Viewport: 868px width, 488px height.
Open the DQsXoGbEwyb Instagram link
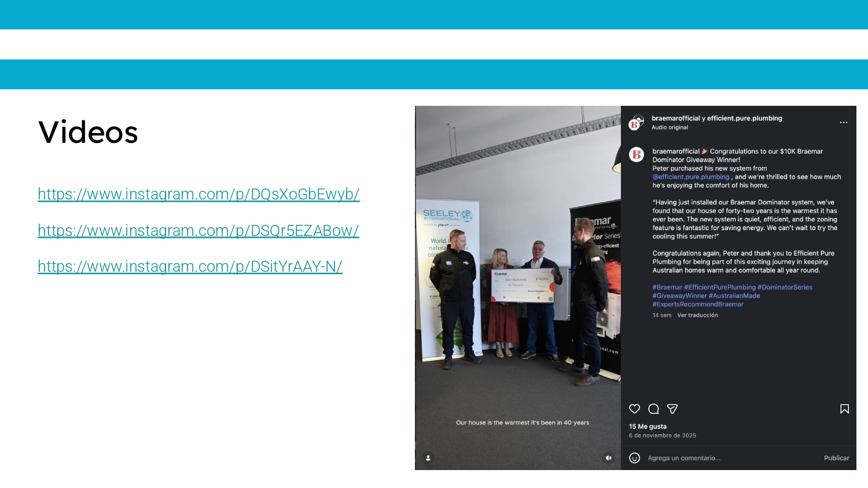[198, 194]
